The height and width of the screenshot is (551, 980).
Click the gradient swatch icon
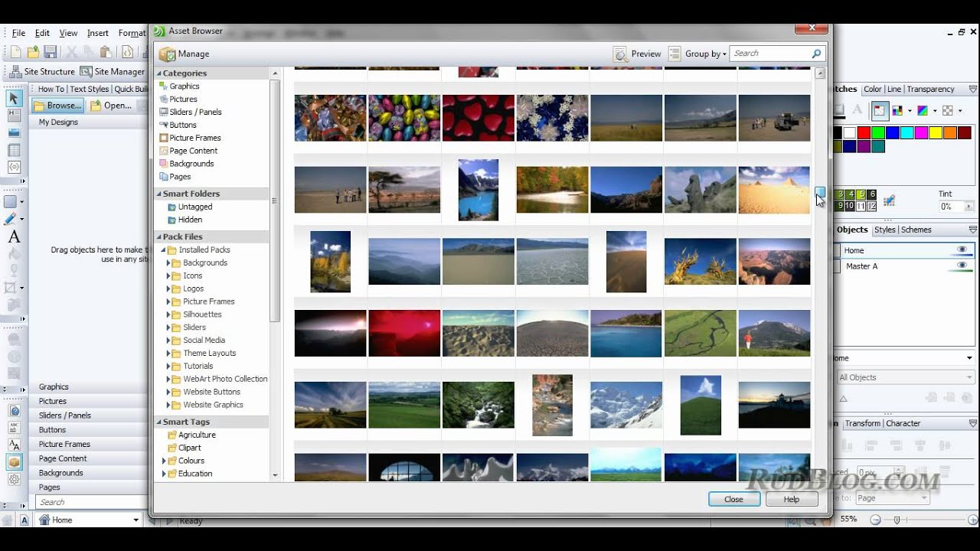[923, 110]
